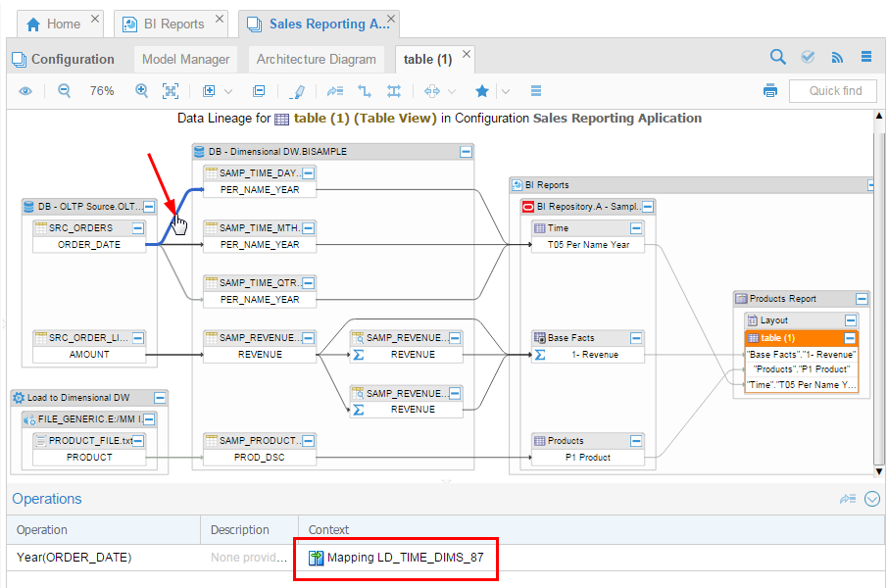Click inside the Quick find field
Image resolution: width=888 pixels, height=588 pixels.
[834, 90]
